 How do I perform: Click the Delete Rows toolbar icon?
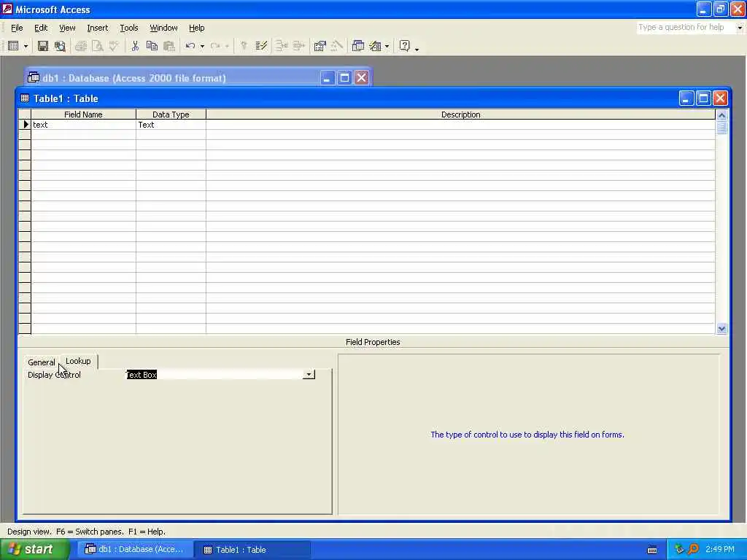pyautogui.click(x=298, y=46)
